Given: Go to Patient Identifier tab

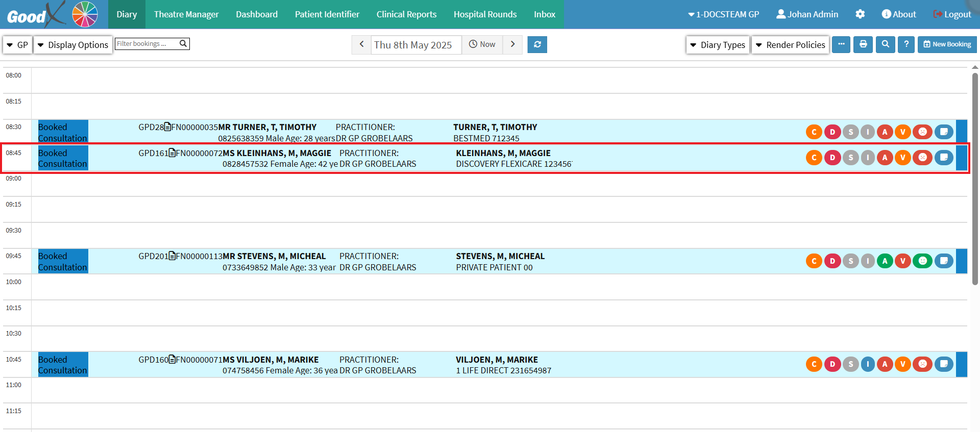Looking at the screenshot, I should (x=327, y=14).
